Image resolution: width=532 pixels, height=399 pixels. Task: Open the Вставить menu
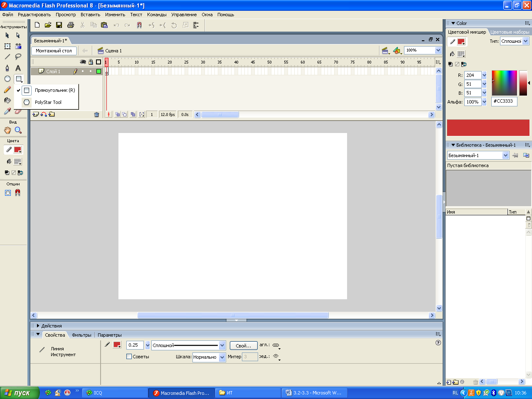pos(90,15)
